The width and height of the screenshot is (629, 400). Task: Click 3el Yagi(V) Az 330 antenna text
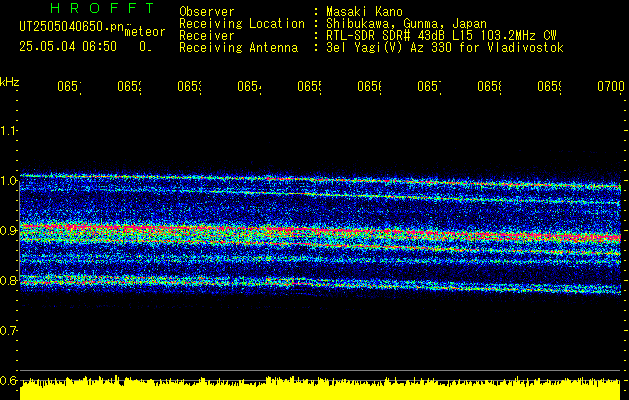pyautogui.click(x=445, y=48)
